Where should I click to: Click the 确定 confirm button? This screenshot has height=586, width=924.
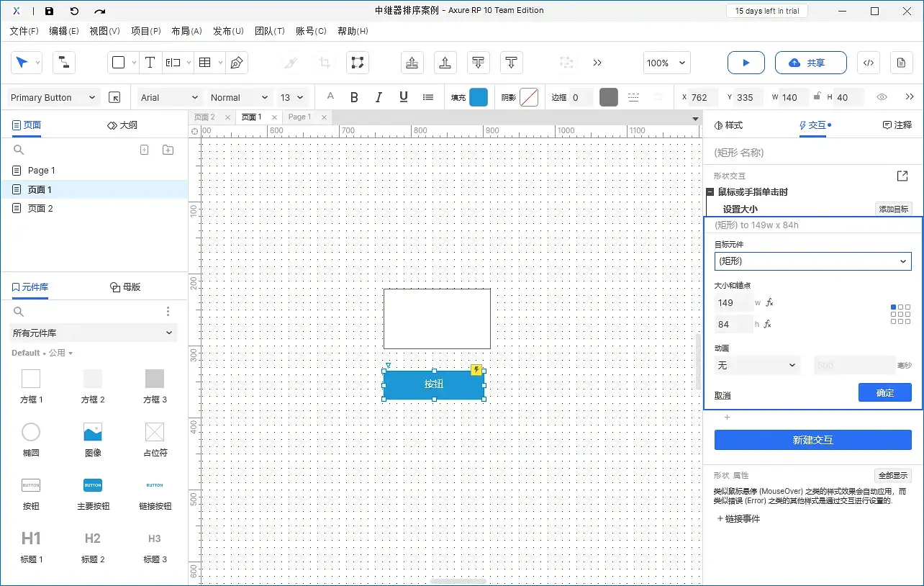tap(884, 392)
